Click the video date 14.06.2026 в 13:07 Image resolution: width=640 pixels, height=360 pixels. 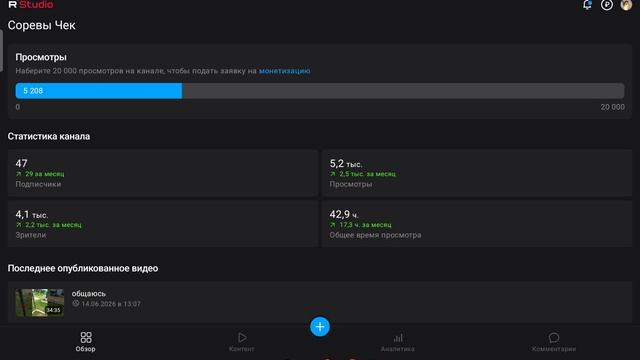(111, 304)
